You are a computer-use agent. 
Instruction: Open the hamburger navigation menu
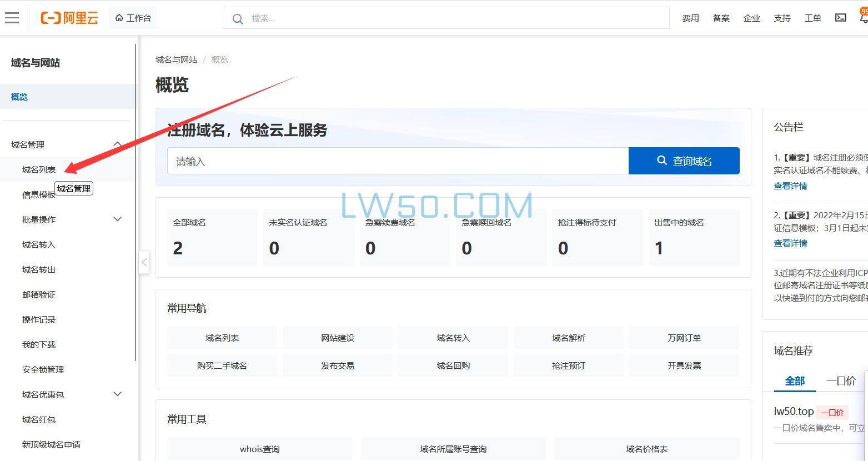tap(12, 17)
